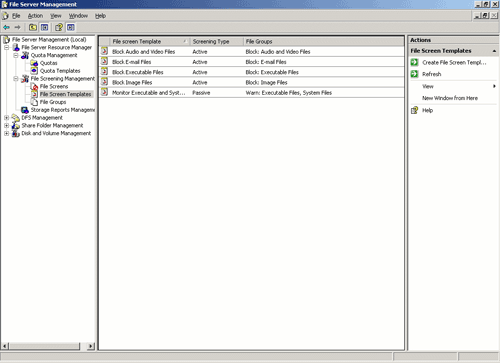
Task: Expand the Disk and Volume Management node
Action: tap(6, 133)
